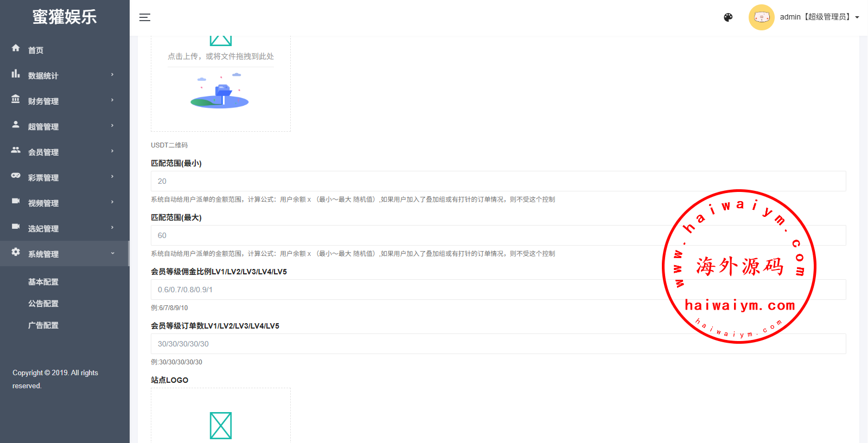Click the hamburger menu collapse icon
The width and height of the screenshot is (868, 443).
coord(145,17)
